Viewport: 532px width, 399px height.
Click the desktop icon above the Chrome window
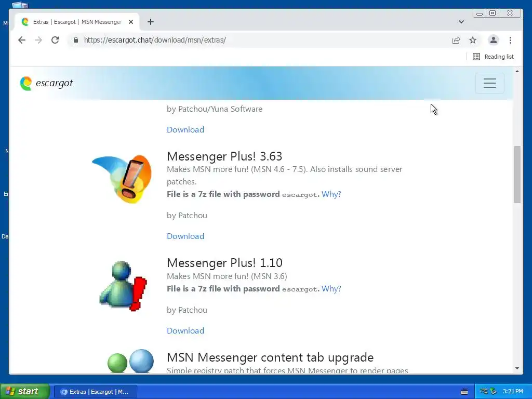[20, 4]
